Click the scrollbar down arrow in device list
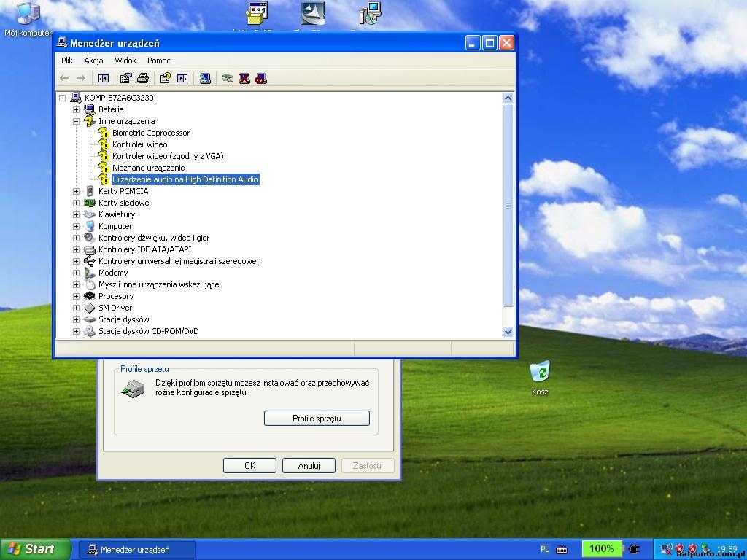 click(508, 332)
